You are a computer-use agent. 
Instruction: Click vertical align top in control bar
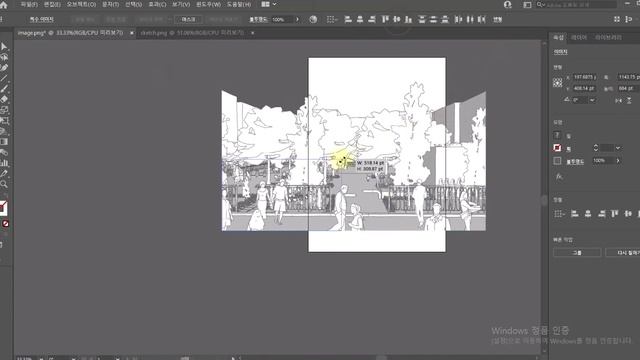(385, 19)
